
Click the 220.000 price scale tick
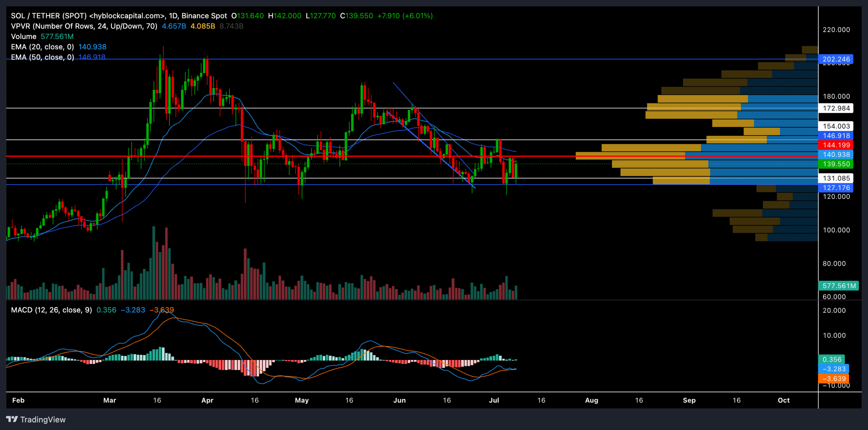click(836, 30)
